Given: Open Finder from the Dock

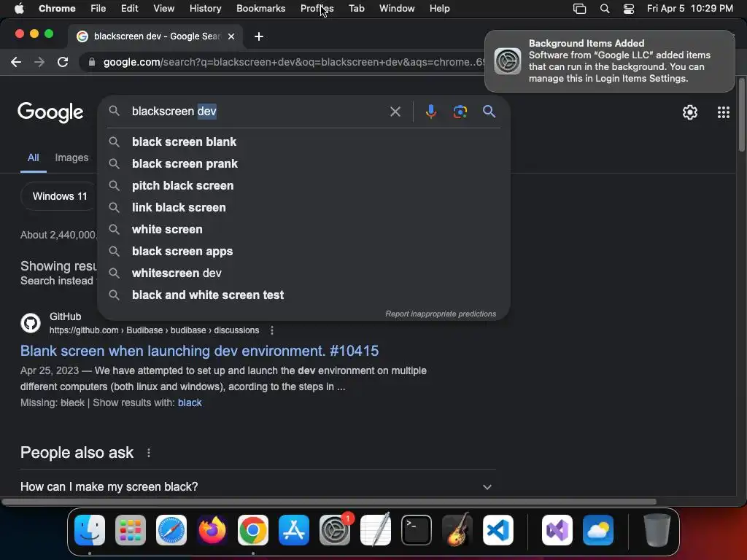Looking at the screenshot, I should pos(90,529).
